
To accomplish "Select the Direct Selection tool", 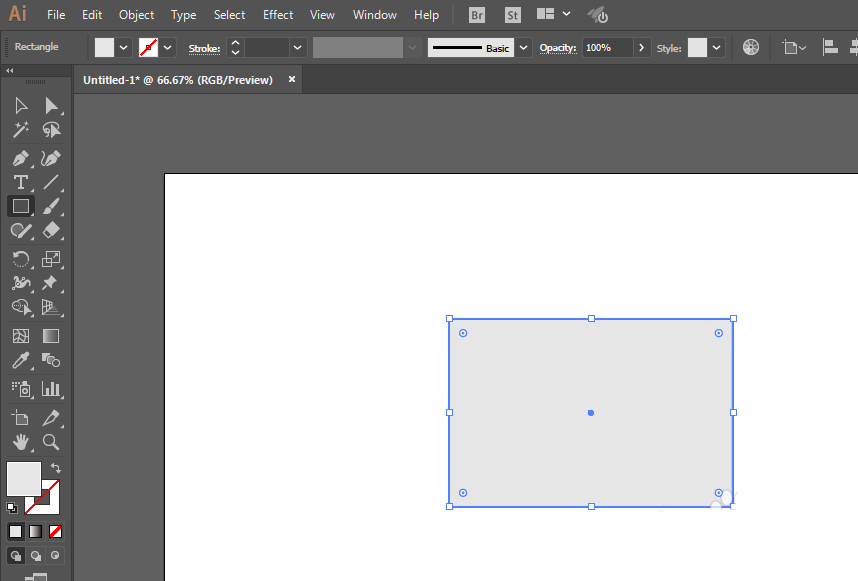I will 51,106.
